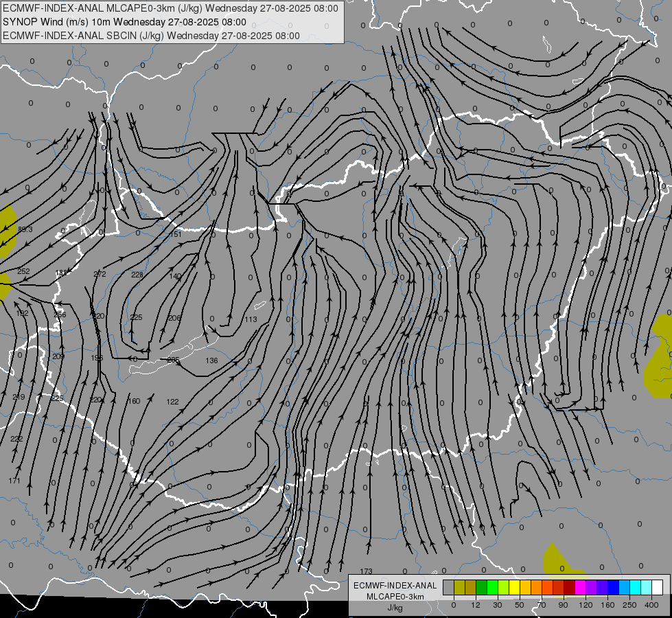
Task: Click 'ECMWF-INDEX-ANAL' text in the legend box
Action: pos(395,586)
